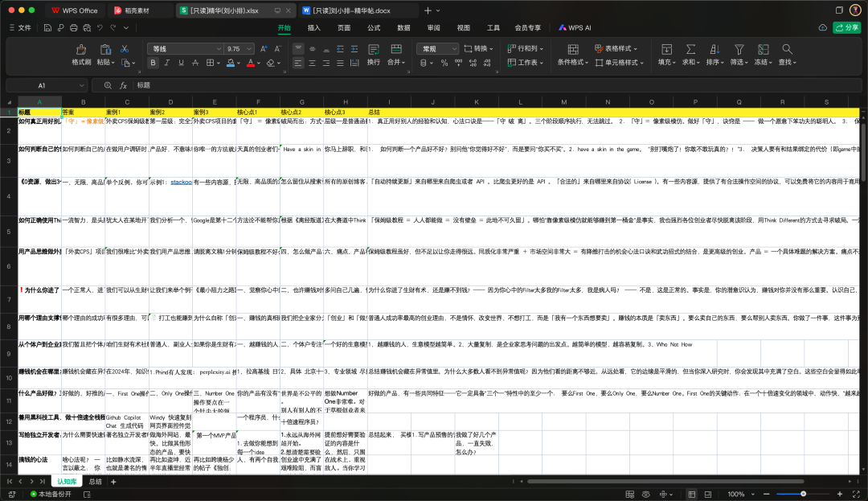Open the fill color bucket swatch
The width and height of the screenshot is (868, 501).
pyautogui.click(x=231, y=63)
